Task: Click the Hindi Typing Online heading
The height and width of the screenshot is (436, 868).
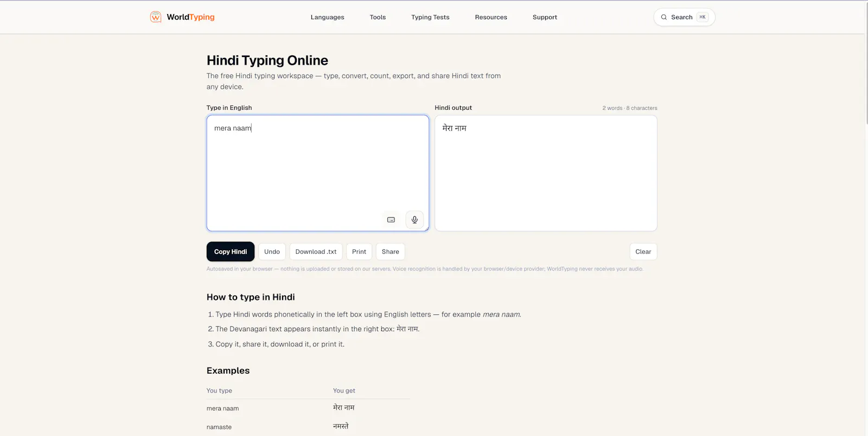Action: (x=267, y=60)
